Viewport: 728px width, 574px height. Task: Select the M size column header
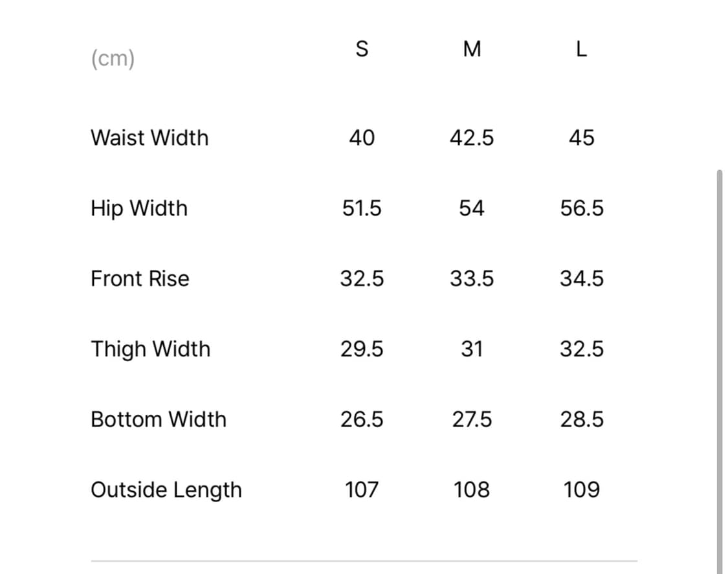(x=472, y=49)
